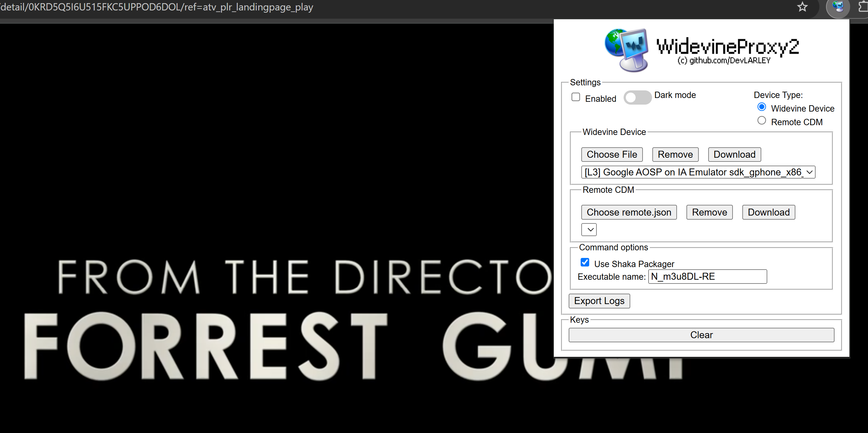Select the Widevine Device radio button

click(x=761, y=107)
